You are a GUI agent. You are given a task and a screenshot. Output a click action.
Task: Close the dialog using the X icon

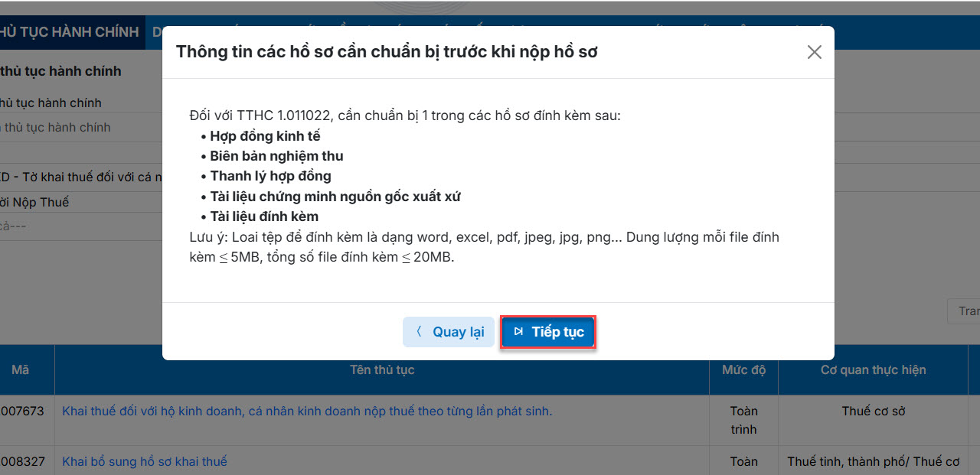tap(814, 52)
